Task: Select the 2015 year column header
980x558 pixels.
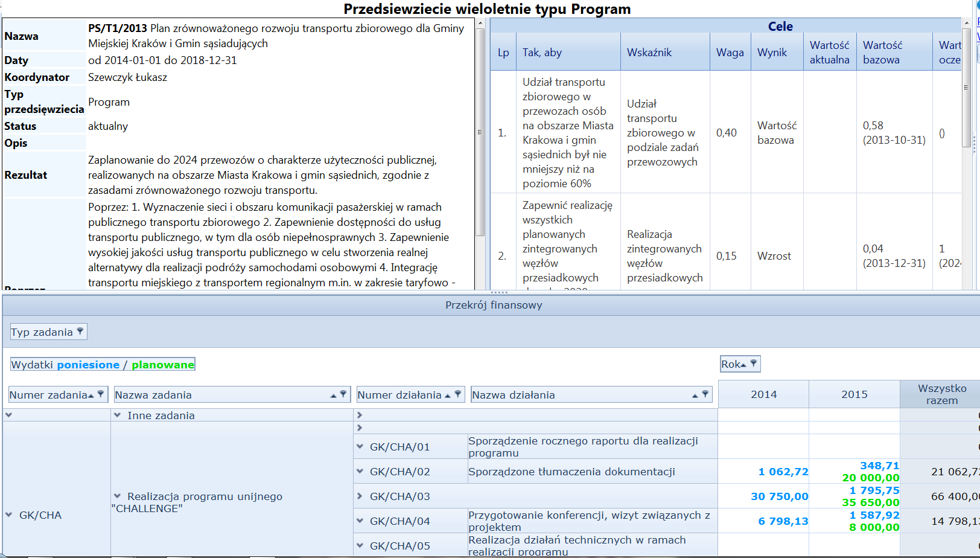Action: tap(854, 394)
